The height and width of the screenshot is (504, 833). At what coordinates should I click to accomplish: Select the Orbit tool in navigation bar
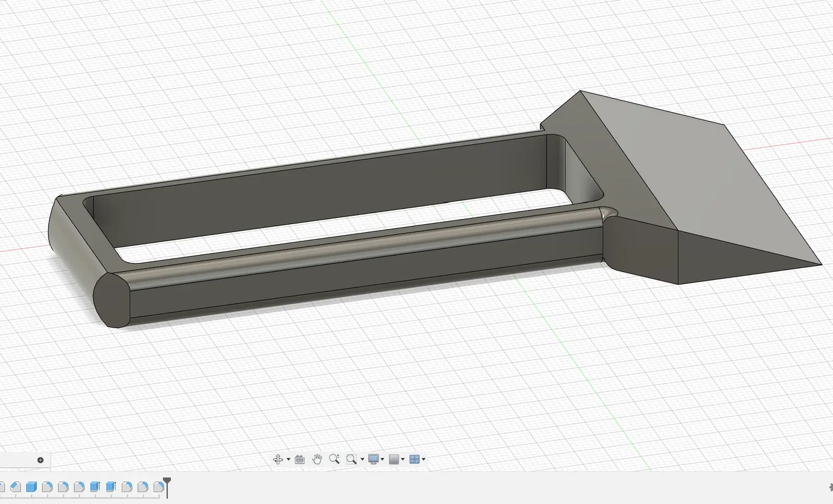278,459
